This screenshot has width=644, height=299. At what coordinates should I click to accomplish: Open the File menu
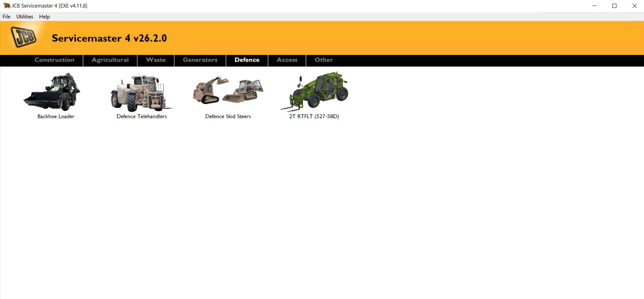tap(7, 17)
